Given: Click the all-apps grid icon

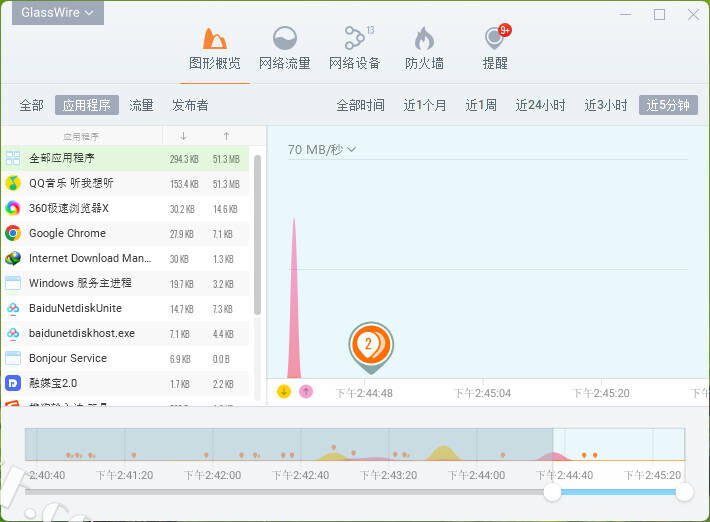Looking at the screenshot, I should [13, 158].
